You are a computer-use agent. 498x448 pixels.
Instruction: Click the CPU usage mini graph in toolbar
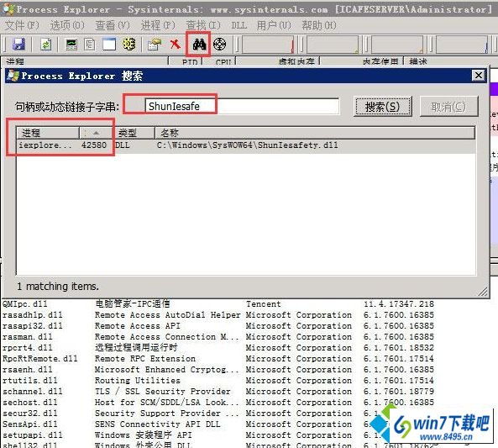tap(268, 45)
